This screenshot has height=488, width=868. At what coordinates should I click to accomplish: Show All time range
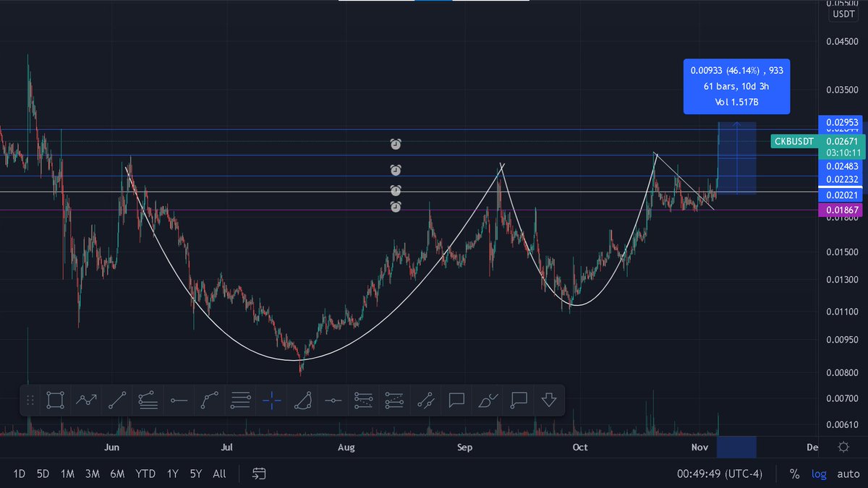click(219, 474)
